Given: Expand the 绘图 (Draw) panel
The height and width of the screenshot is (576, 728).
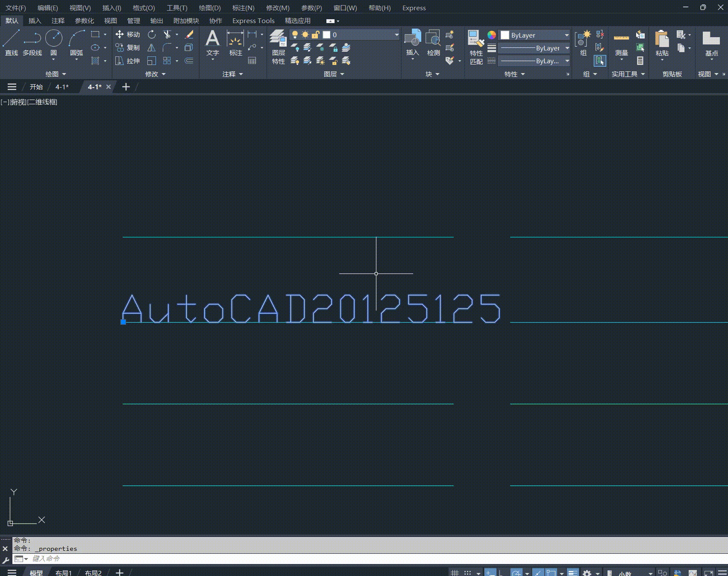Looking at the screenshot, I should point(56,74).
